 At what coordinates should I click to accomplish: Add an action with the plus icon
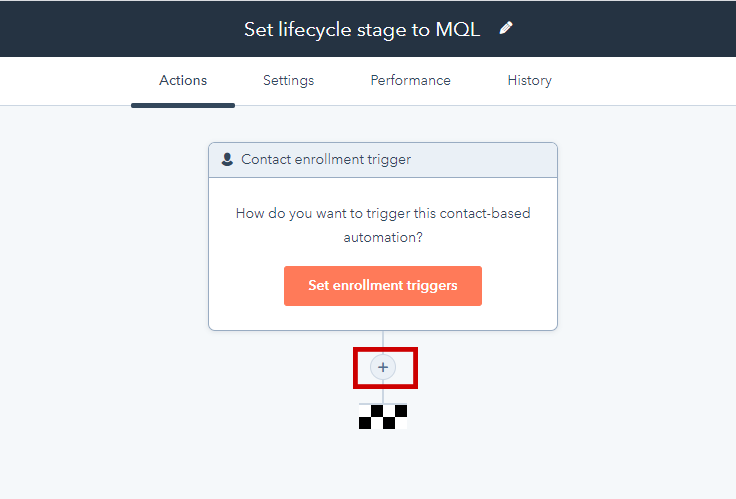(383, 367)
